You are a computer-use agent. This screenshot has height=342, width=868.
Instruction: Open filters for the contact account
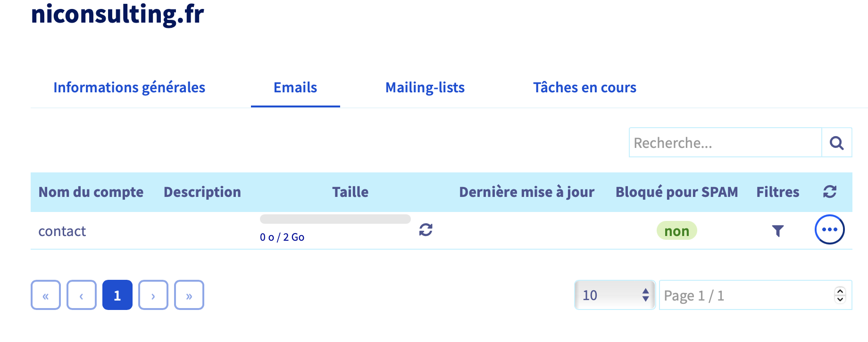coord(777,230)
